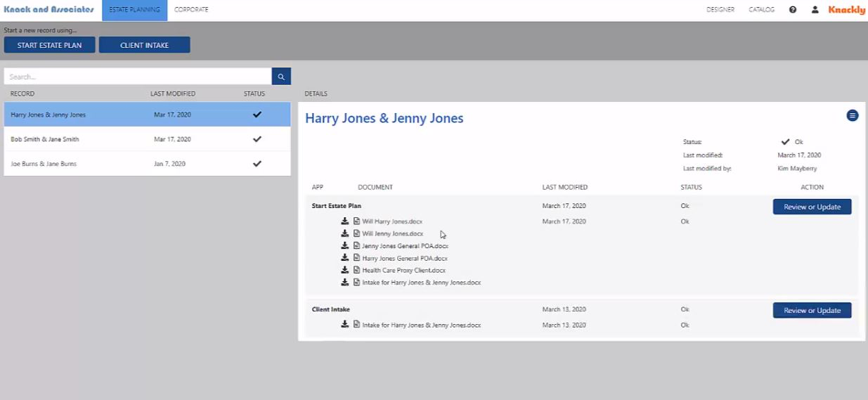Click Start Estate Plan app label

337,206
